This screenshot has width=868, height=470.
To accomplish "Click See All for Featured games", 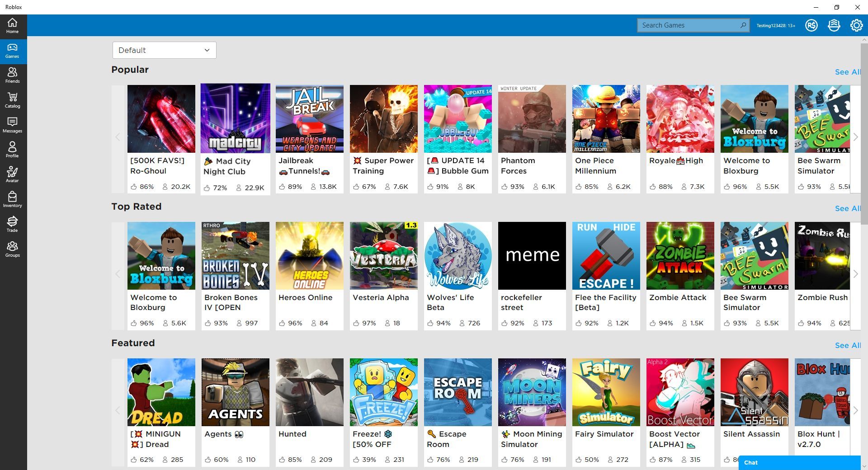I will point(847,345).
